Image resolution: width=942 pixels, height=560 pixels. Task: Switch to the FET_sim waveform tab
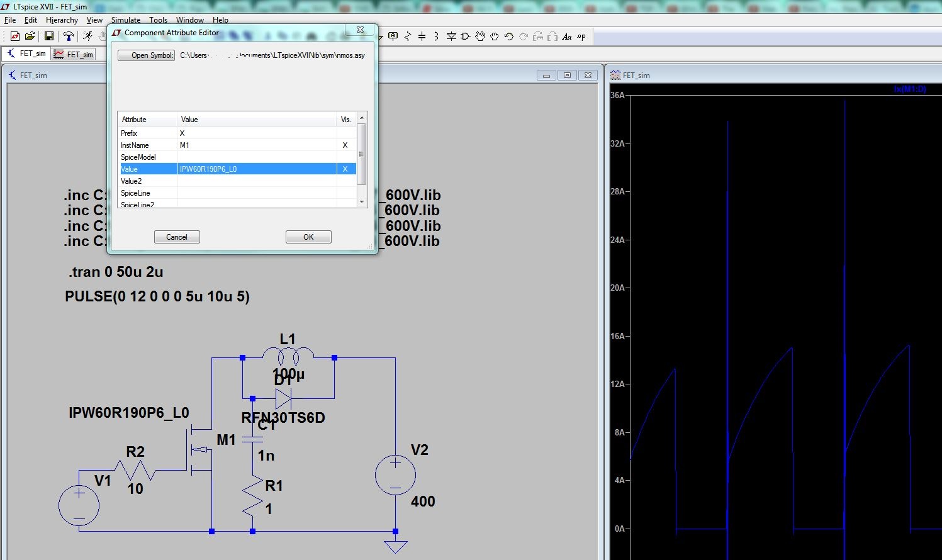(x=74, y=55)
